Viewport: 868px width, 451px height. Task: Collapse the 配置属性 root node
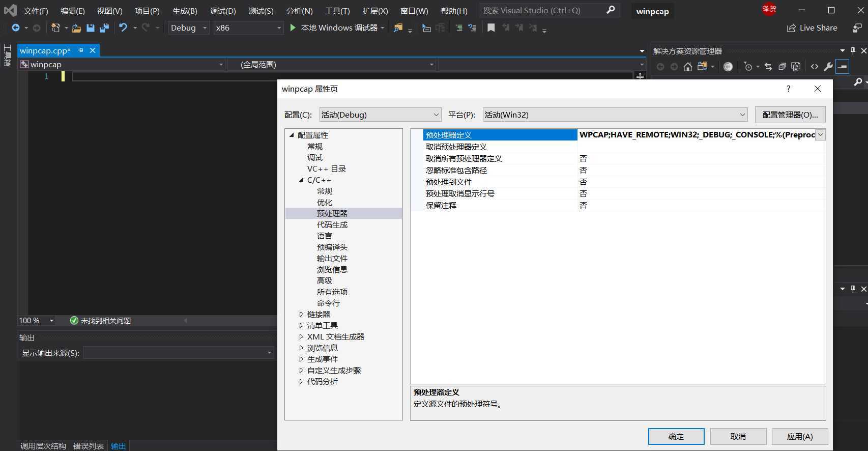pyautogui.click(x=292, y=135)
